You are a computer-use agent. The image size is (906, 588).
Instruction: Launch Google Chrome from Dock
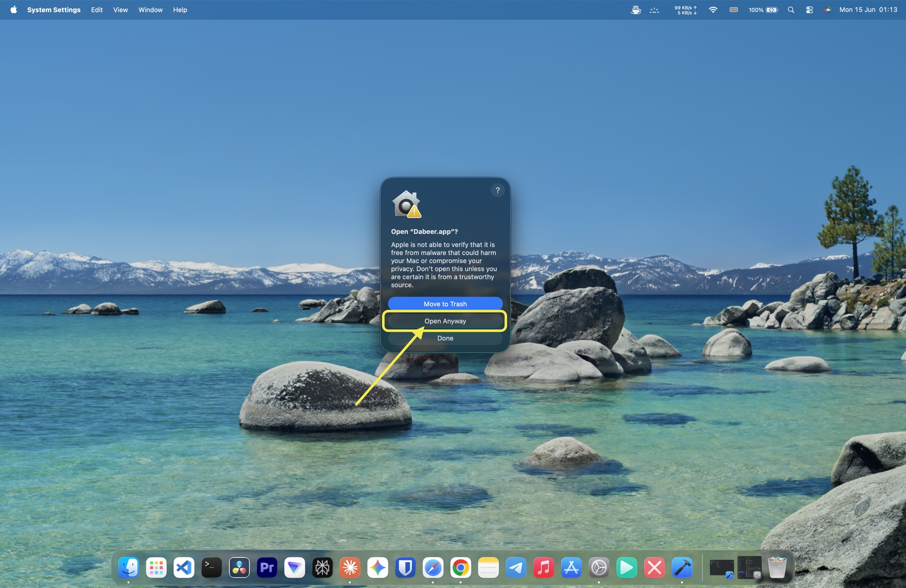(461, 567)
